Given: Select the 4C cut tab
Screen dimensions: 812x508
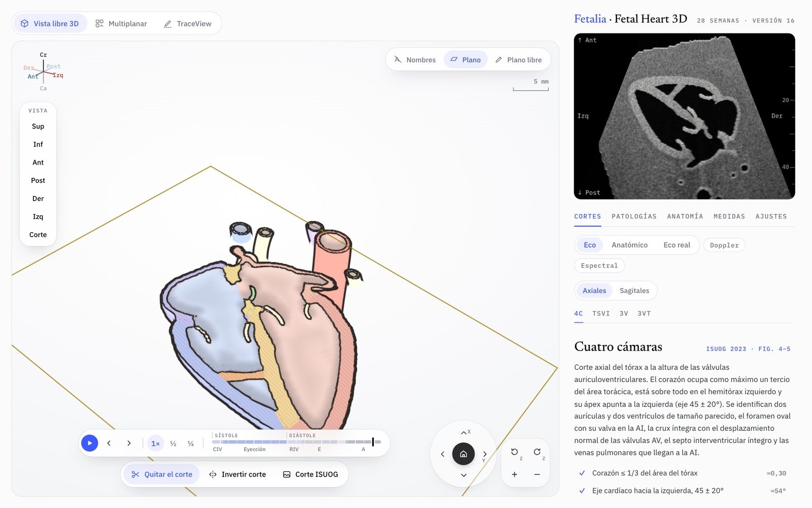Looking at the screenshot, I should (x=579, y=314).
